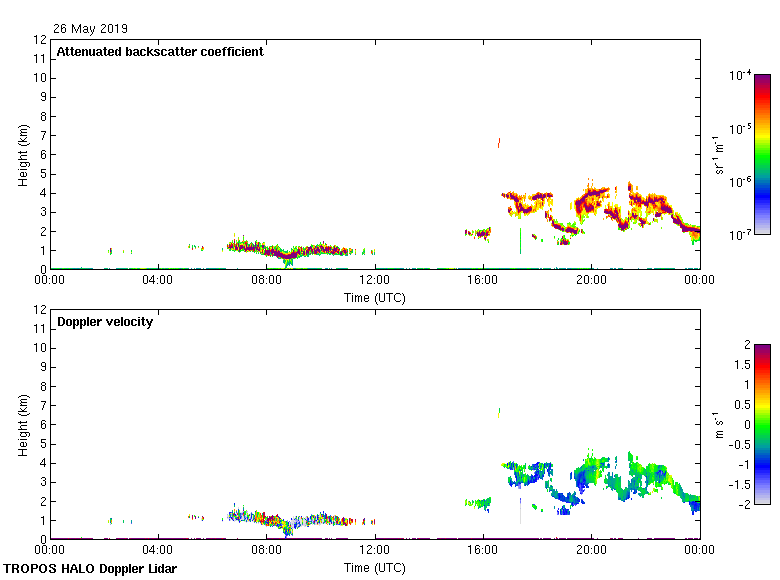The image size is (780, 580).
Task: Click the "Height (km)" label of the Doppler plot
Action: coord(23,424)
